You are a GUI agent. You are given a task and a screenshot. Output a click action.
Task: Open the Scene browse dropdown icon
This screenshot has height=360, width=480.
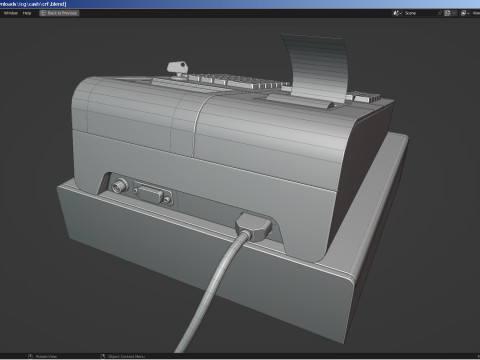pyautogui.click(x=397, y=13)
